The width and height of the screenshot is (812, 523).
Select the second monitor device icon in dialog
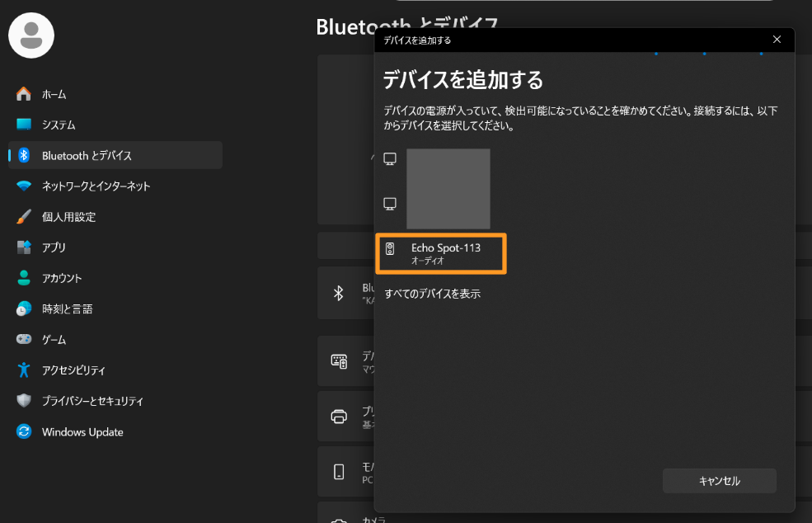point(391,203)
